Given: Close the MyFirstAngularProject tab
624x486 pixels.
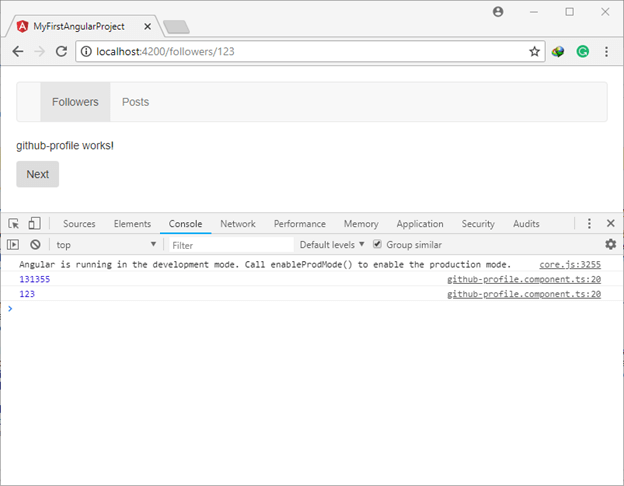Looking at the screenshot, I should pyautogui.click(x=147, y=26).
